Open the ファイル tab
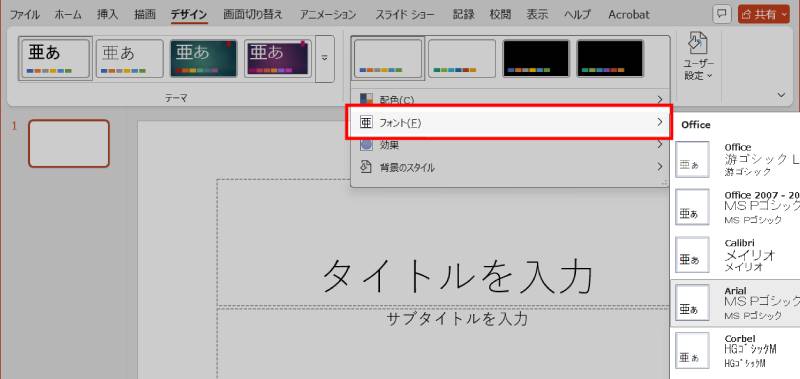Viewport: 800px width, 379px height. (x=24, y=14)
